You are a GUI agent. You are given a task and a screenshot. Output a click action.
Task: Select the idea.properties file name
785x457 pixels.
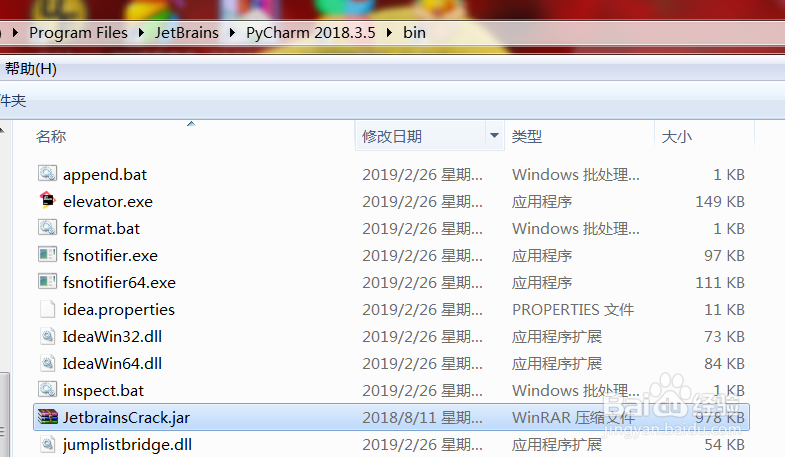point(119,310)
